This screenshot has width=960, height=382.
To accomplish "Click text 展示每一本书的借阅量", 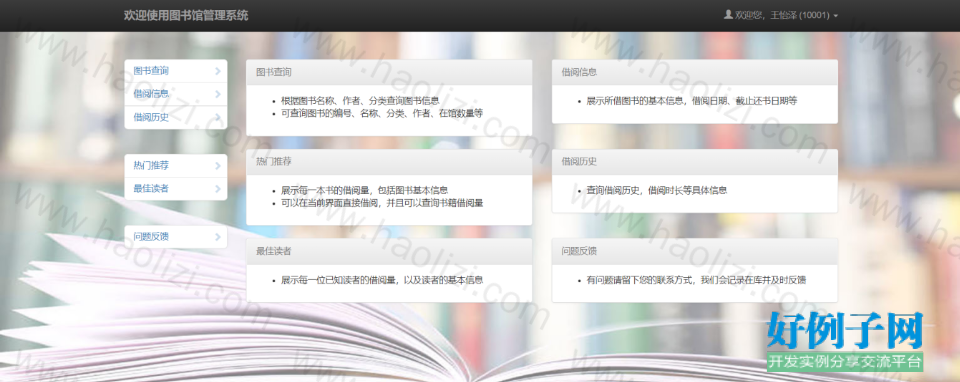I will (x=324, y=190).
